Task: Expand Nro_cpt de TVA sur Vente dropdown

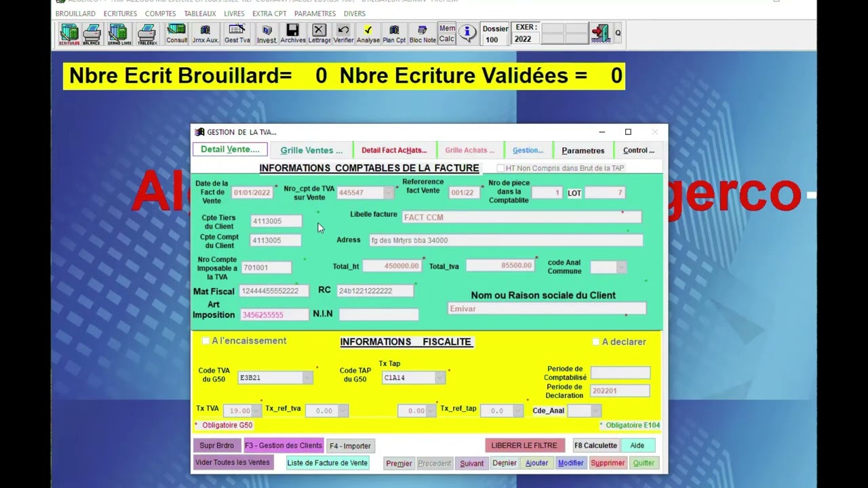Action: click(x=388, y=192)
